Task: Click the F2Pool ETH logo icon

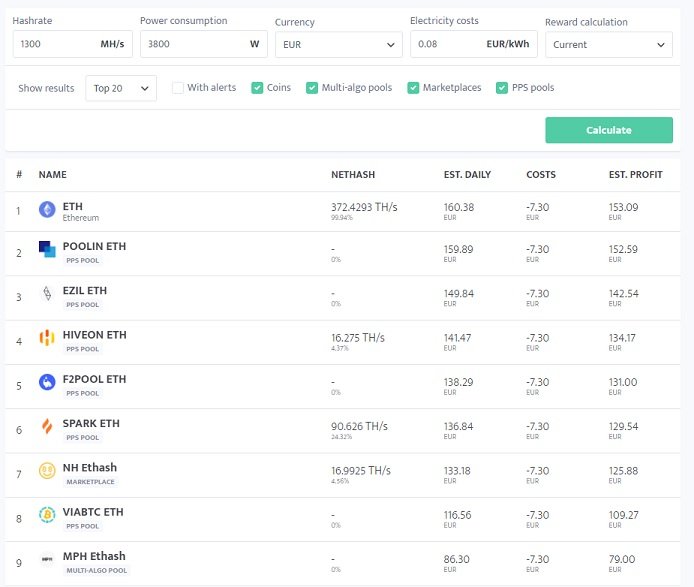Action: [x=47, y=382]
